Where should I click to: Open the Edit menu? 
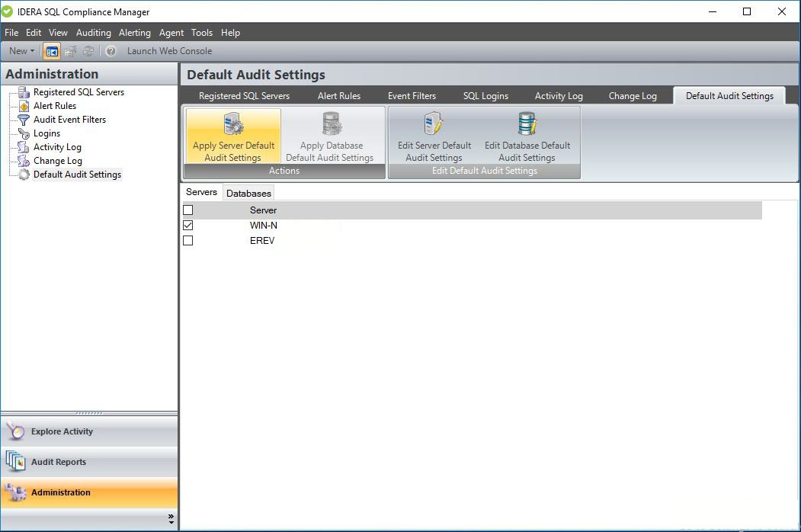pyautogui.click(x=34, y=33)
